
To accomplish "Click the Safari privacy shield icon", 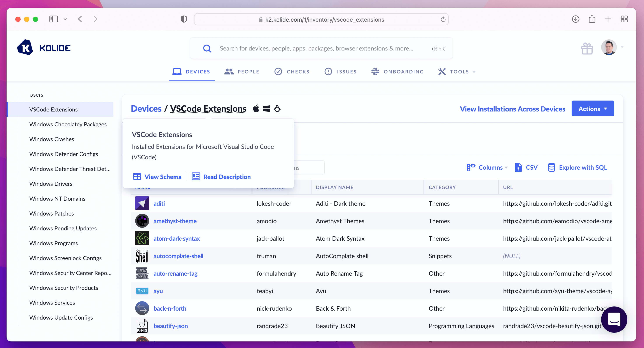I will point(184,19).
